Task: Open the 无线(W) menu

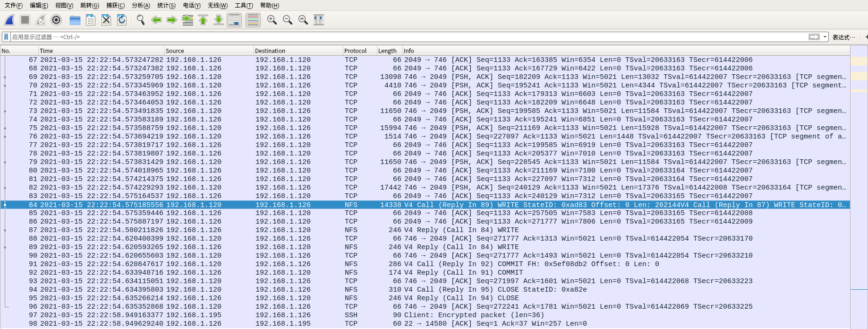Action: [x=218, y=5]
